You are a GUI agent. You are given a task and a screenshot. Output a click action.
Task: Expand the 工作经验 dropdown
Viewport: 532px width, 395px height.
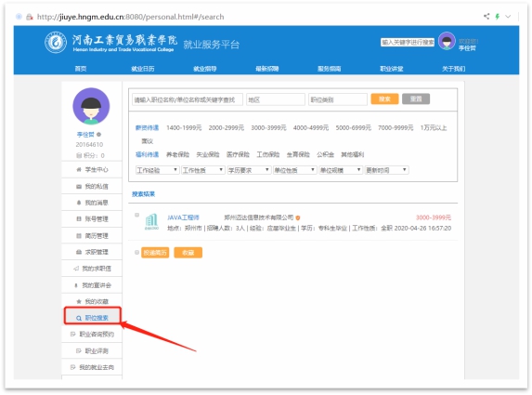pyautogui.click(x=157, y=170)
